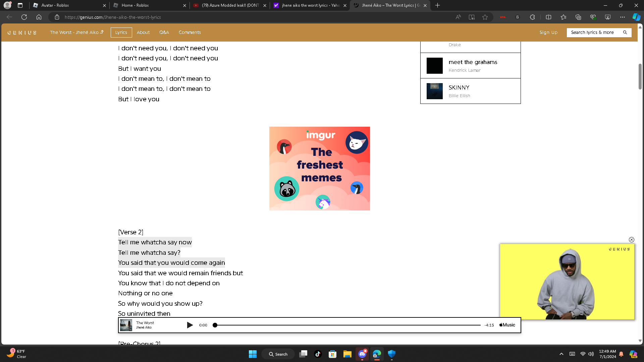
Task: View site information lock icon
Action: pyautogui.click(x=57, y=17)
